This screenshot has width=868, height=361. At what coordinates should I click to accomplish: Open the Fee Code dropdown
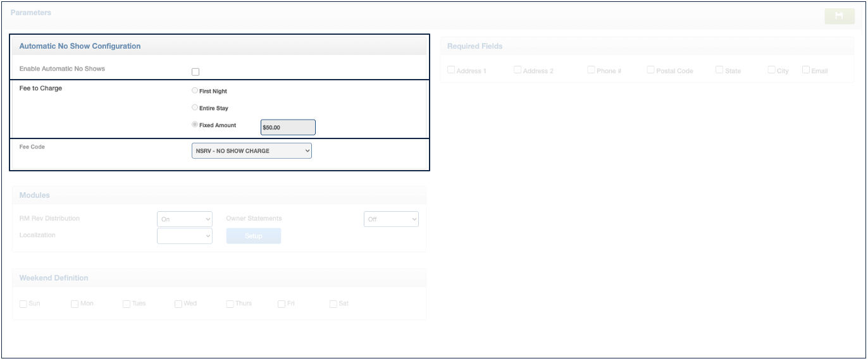tap(251, 151)
